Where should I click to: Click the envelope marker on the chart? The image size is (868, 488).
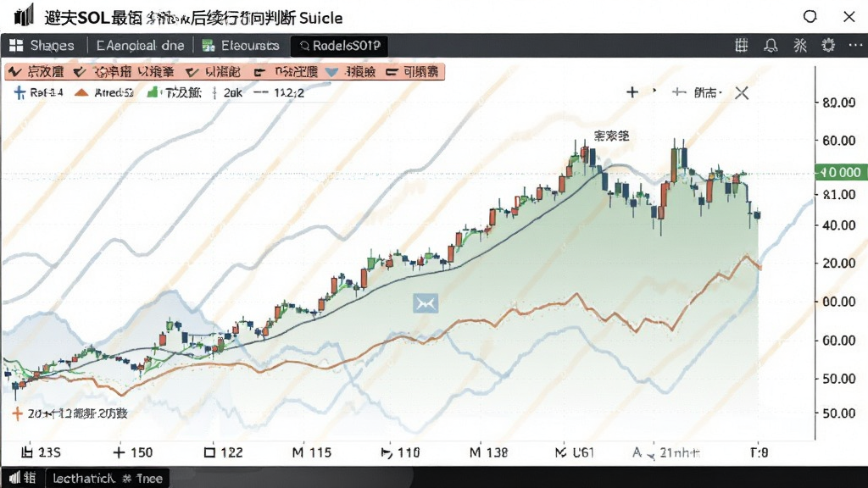point(426,303)
